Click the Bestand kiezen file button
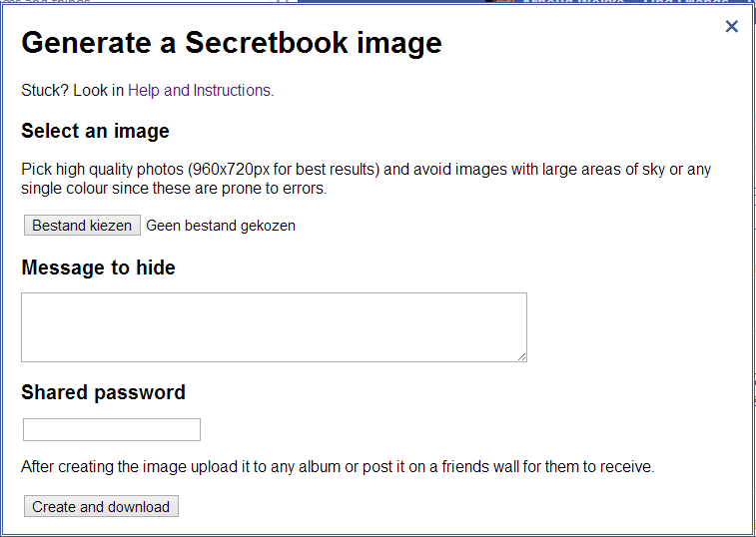This screenshot has width=756, height=537. [x=82, y=226]
